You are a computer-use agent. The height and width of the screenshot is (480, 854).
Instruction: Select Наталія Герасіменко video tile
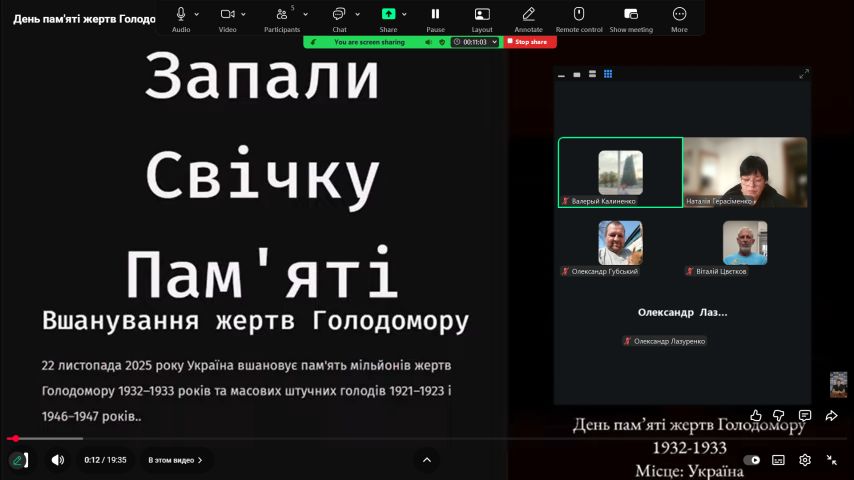click(x=744, y=172)
